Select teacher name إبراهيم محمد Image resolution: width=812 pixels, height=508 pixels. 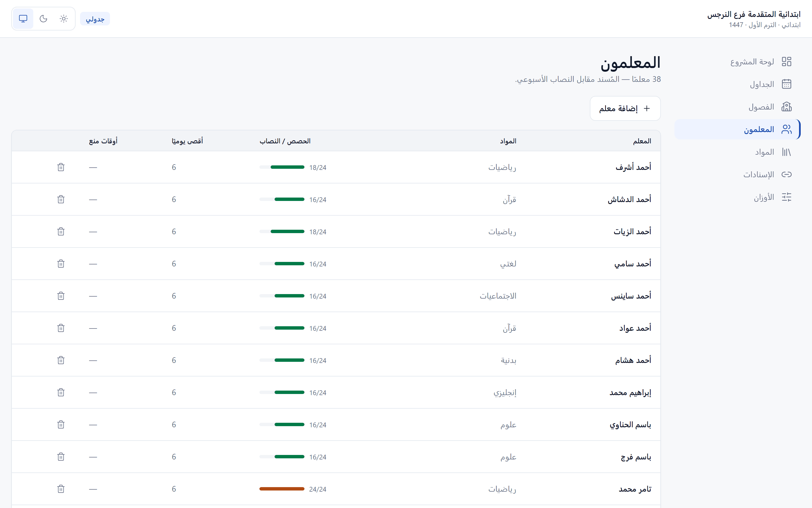click(630, 392)
